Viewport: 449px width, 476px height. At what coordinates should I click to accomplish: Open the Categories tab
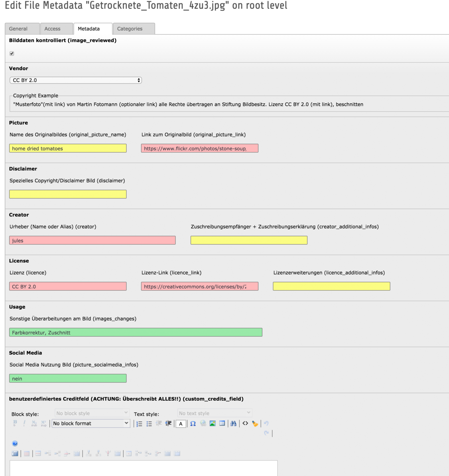point(134,29)
